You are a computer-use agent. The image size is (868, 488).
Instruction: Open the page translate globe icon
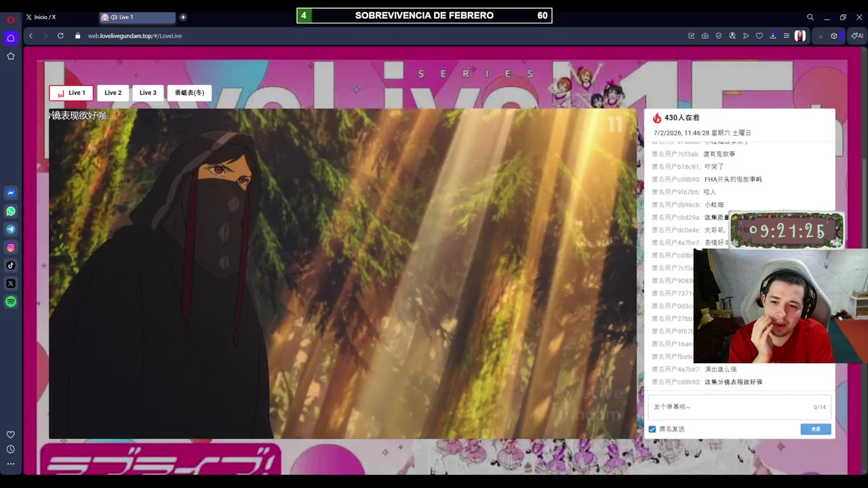click(732, 36)
